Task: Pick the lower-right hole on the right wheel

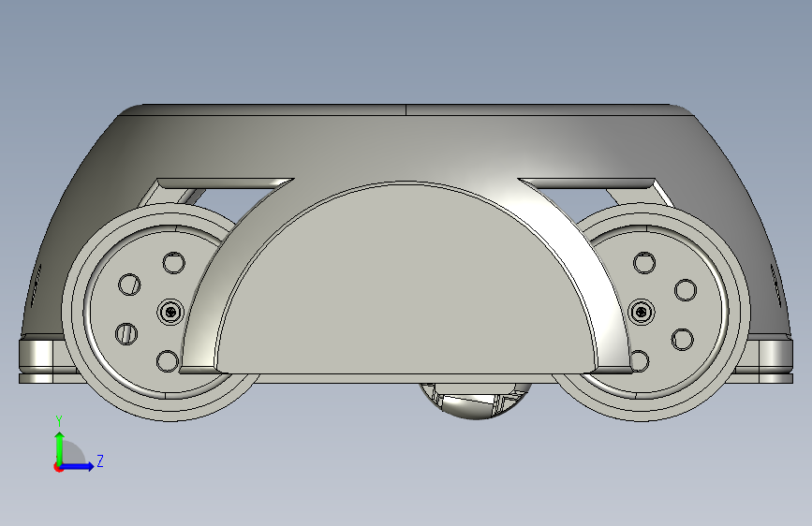Action: pyautogui.click(x=683, y=340)
